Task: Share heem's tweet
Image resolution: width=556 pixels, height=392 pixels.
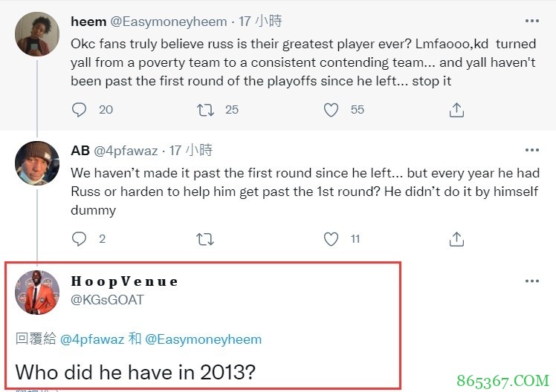Action: [457, 110]
